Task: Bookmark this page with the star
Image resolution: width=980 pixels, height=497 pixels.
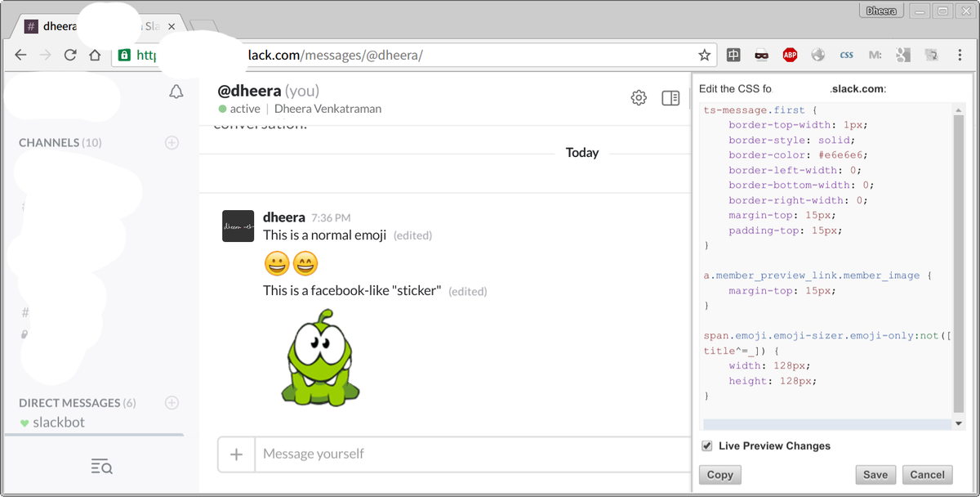Action: (704, 56)
